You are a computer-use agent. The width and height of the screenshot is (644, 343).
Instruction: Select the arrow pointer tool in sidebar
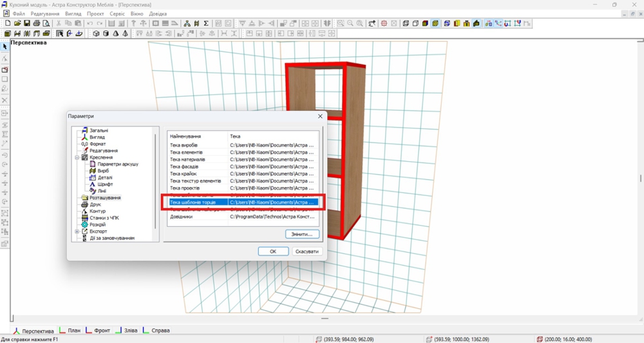(5, 47)
